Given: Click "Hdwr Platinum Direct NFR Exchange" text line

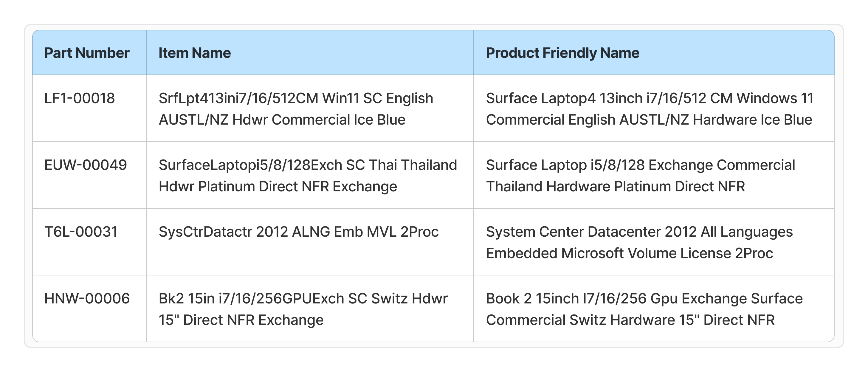Looking at the screenshot, I should [278, 187].
